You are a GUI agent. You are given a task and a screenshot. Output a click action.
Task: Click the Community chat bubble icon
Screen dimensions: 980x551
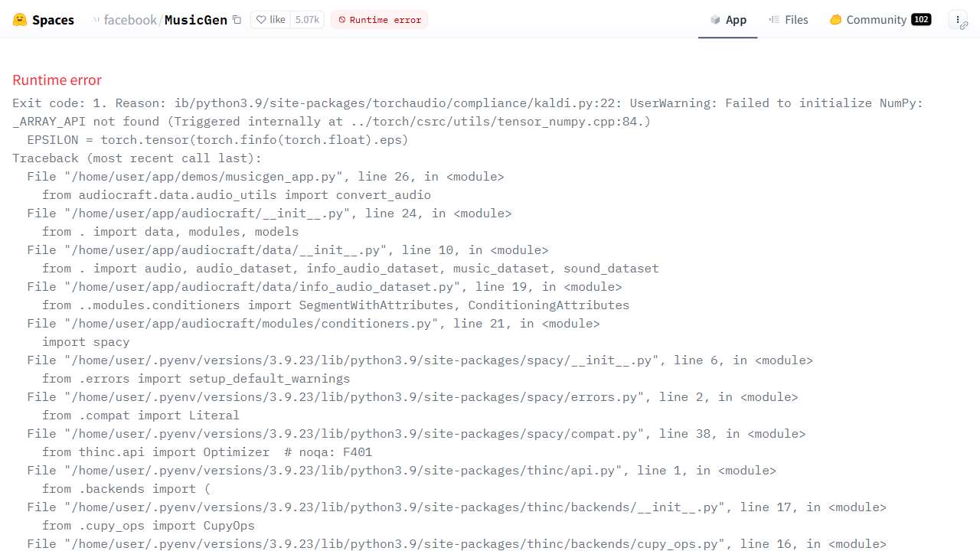[x=835, y=20]
